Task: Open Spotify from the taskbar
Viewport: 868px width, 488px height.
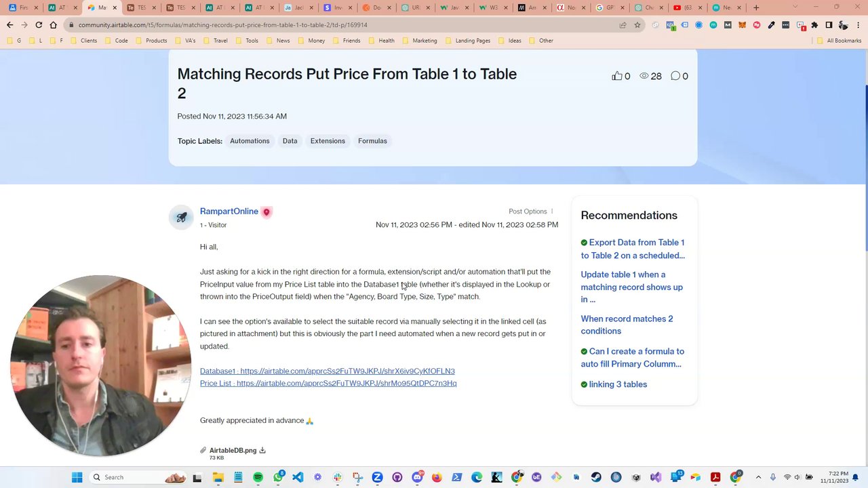Action: click(x=258, y=477)
